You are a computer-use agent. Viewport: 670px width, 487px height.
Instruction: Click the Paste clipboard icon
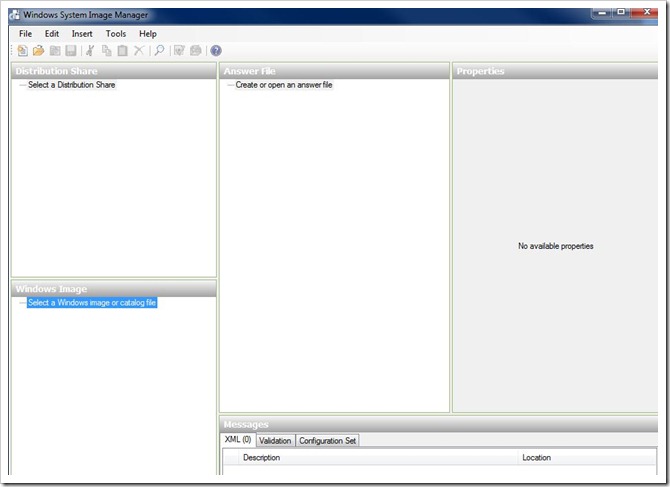[122, 51]
